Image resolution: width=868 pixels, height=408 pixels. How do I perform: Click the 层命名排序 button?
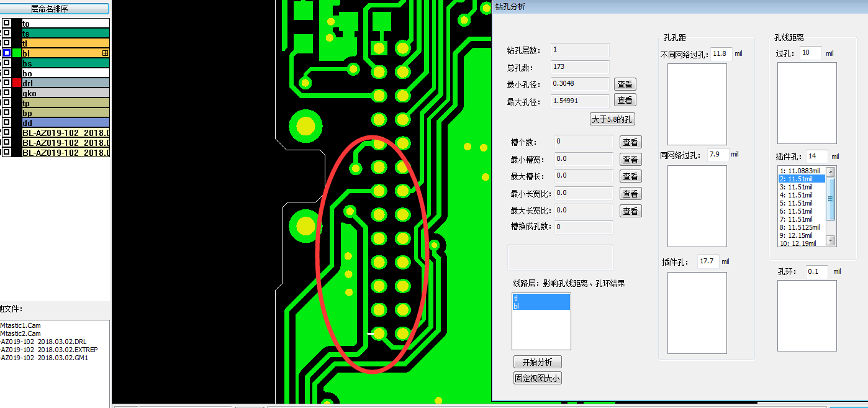pos(55,9)
